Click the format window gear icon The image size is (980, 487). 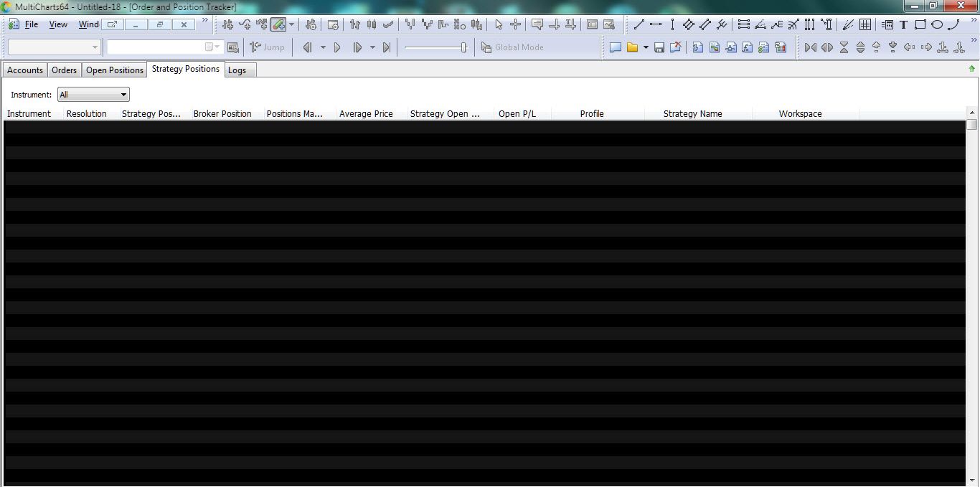(333, 24)
